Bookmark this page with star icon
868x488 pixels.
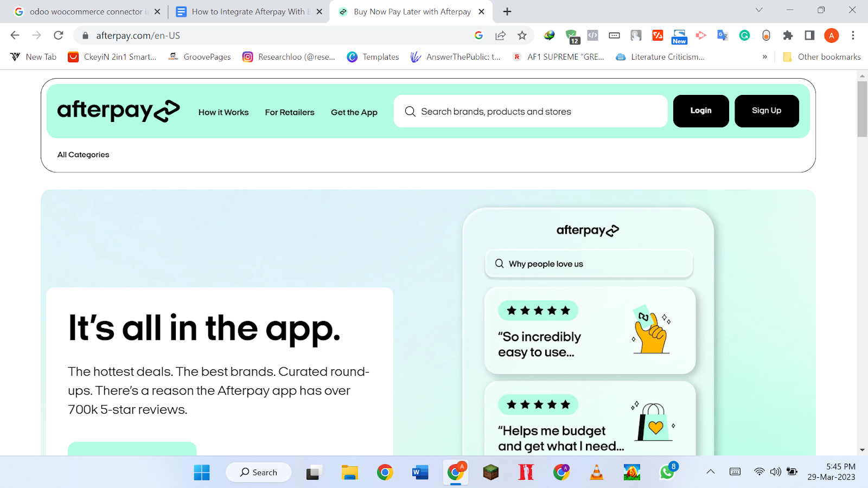(522, 35)
